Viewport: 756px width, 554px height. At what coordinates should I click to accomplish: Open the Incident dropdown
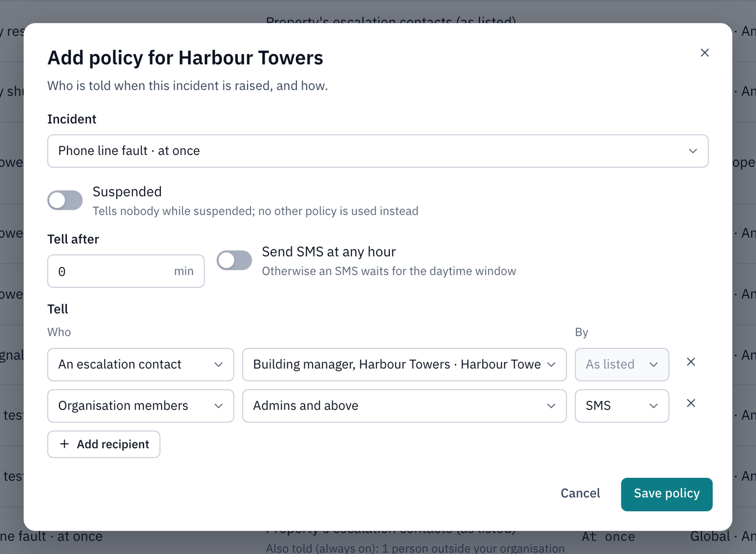tap(378, 151)
